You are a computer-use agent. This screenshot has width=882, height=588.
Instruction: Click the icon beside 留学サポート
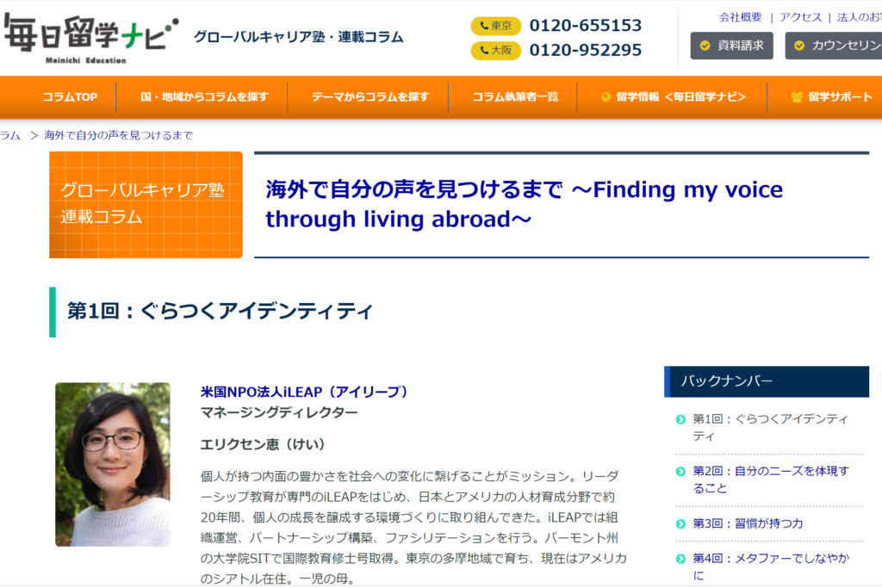(x=797, y=97)
